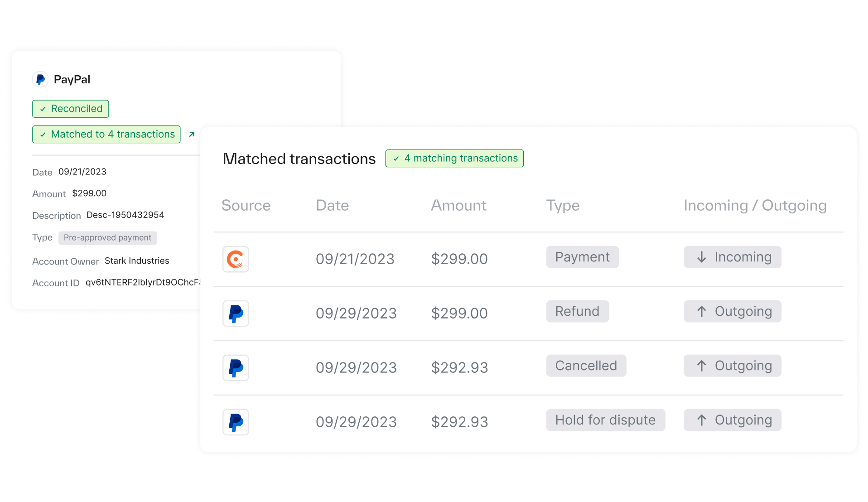Click the PayPal icon in the Refund row
The height and width of the screenshot is (502, 868).
pyautogui.click(x=236, y=314)
